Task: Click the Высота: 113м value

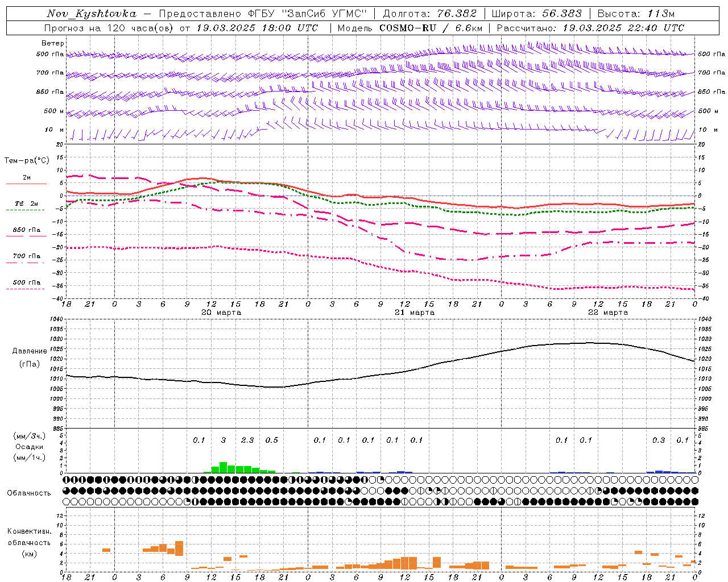Action: point(636,14)
